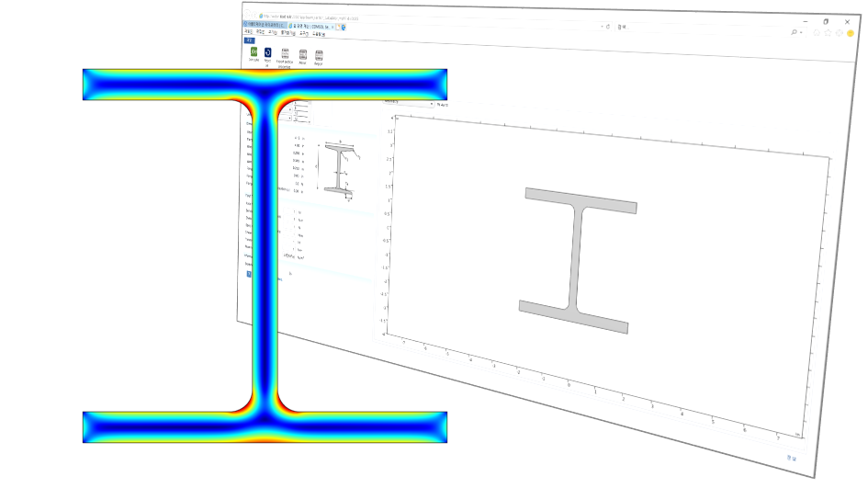Click the green Compute icon

tap(254, 52)
